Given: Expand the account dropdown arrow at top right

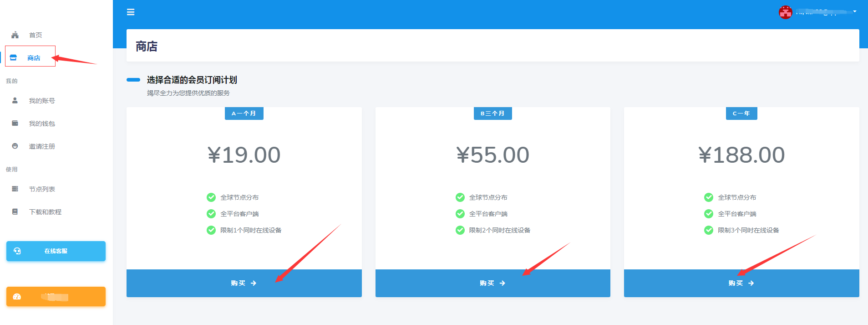Looking at the screenshot, I should 855,11.
